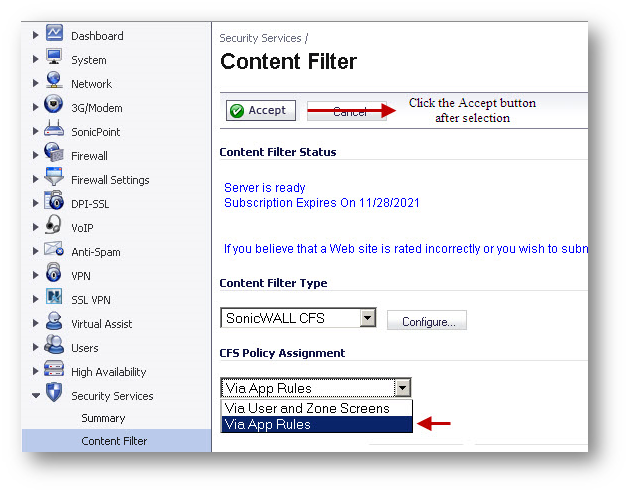This screenshot has height=494, width=630.
Task: Expand the Firewall Settings tree node
Action: point(37,180)
